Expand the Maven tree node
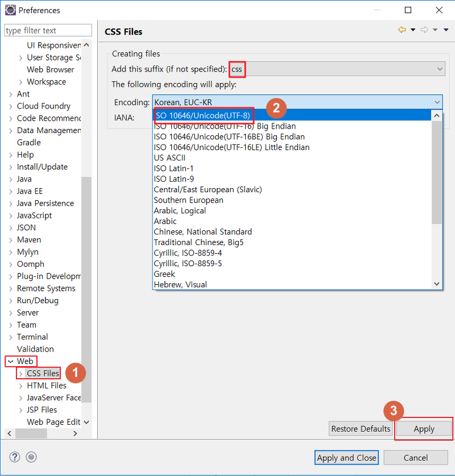 [11, 240]
